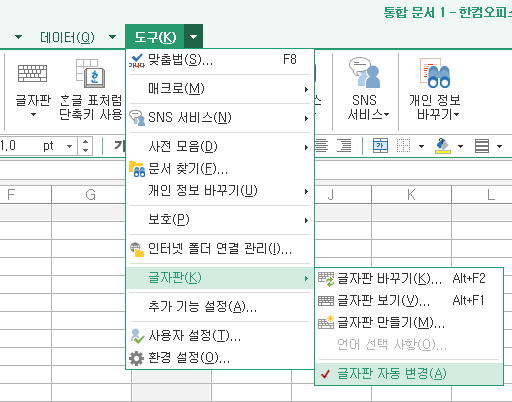The width and height of the screenshot is (512, 402).
Task: Select column F header
Action: [25, 194]
